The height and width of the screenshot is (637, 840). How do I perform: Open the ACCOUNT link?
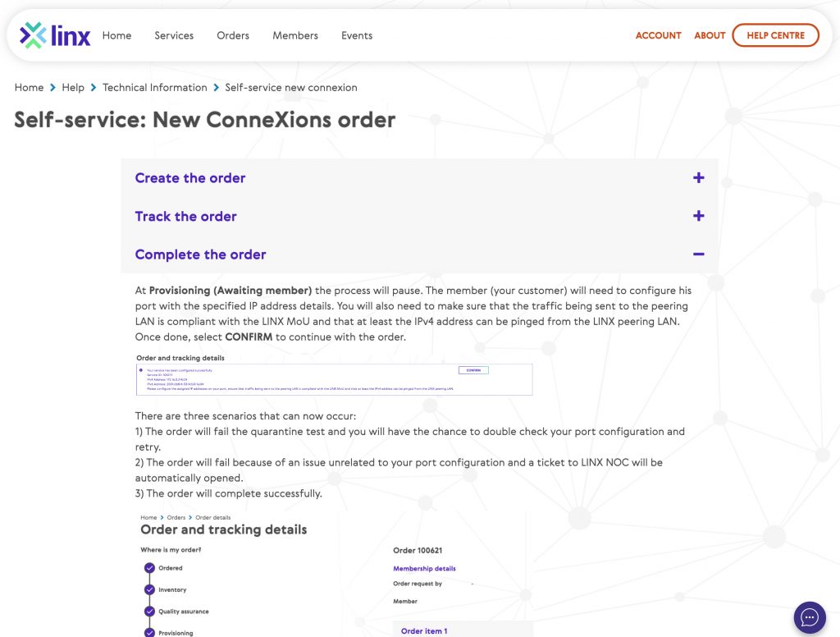coord(658,35)
